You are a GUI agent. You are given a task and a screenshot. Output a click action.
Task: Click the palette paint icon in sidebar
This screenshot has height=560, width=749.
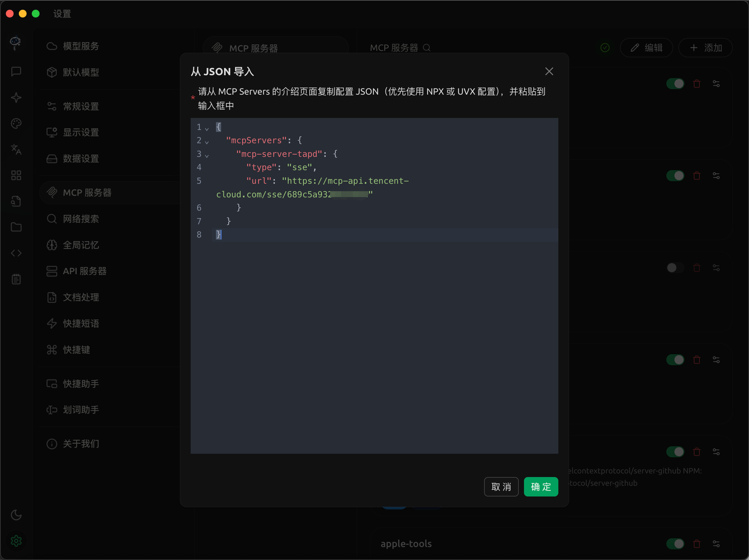pyautogui.click(x=16, y=123)
